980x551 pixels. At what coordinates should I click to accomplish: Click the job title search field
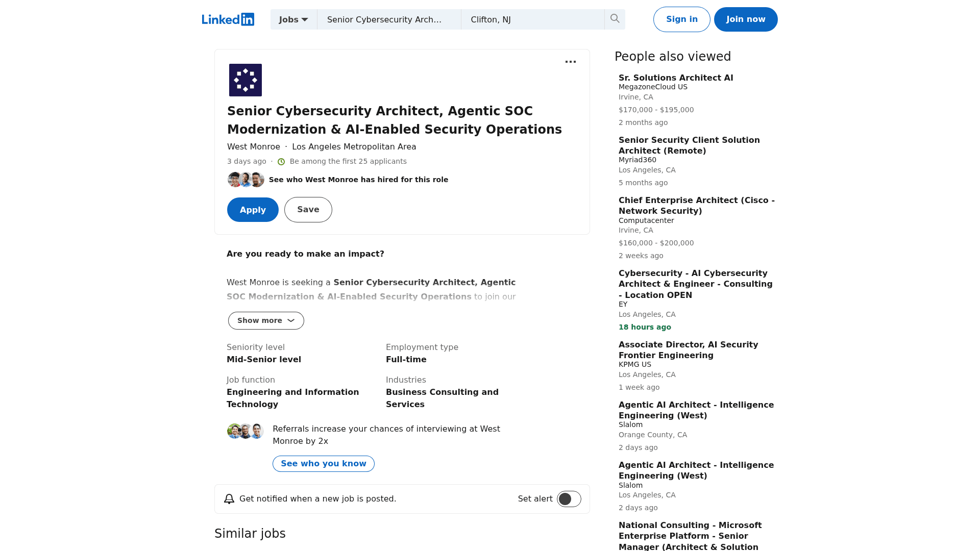(x=389, y=19)
